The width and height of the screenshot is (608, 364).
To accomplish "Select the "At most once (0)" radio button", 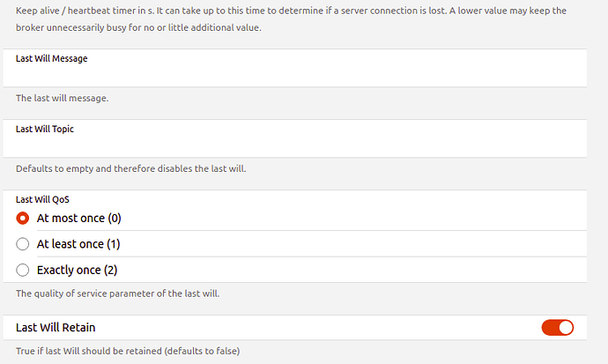I will [x=23, y=218].
